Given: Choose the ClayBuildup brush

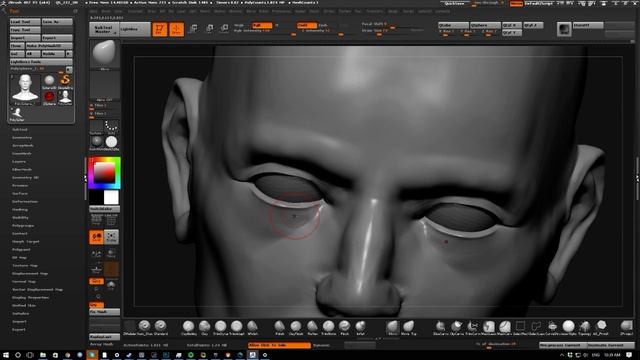Looking at the screenshot, I should (188, 327).
